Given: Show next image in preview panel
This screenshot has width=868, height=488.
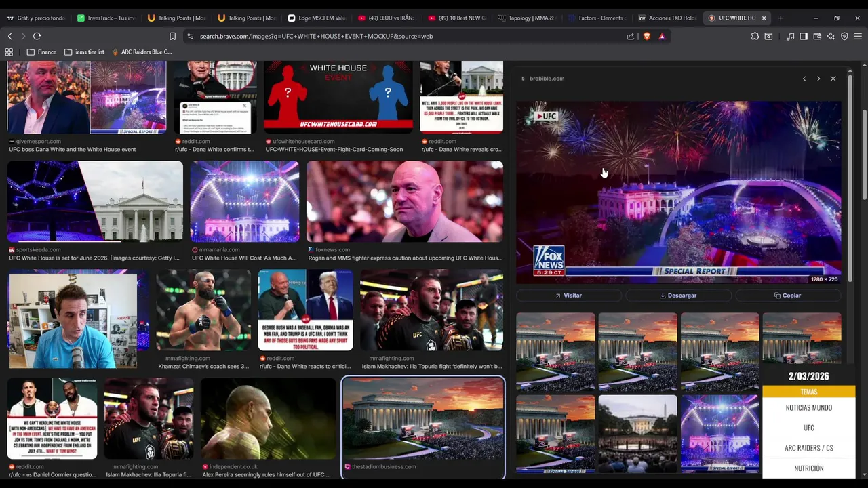Looking at the screenshot, I should (x=818, y=79).
